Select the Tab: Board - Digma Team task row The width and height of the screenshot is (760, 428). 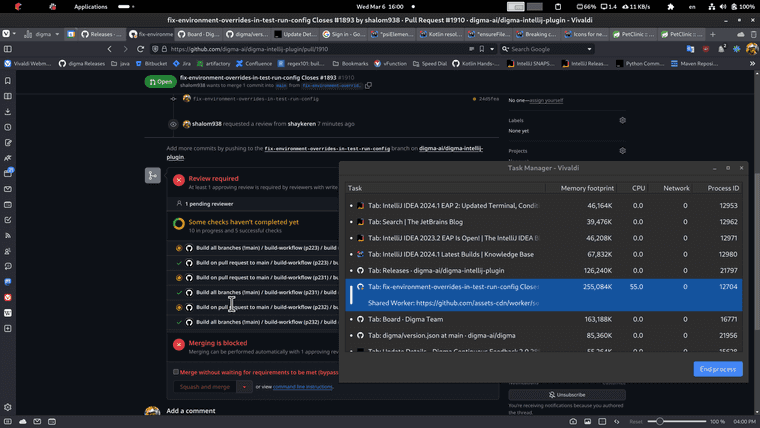click(x=544, y=319)
